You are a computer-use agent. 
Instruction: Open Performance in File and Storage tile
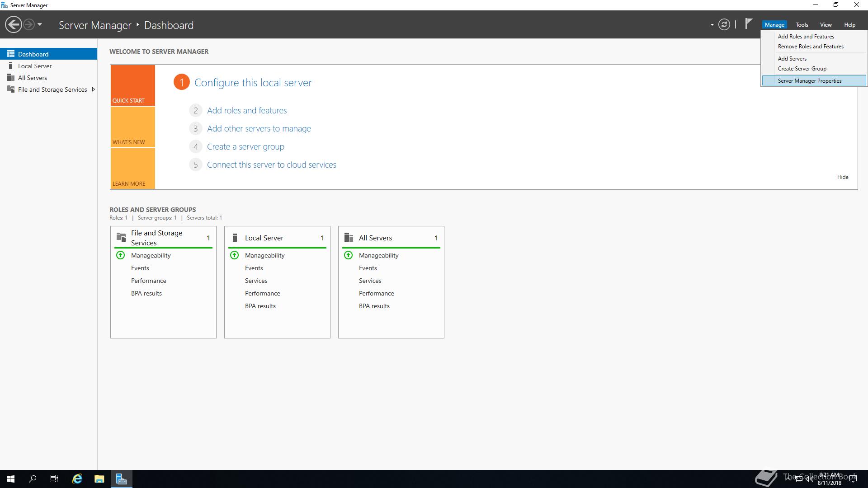point(149,281)
